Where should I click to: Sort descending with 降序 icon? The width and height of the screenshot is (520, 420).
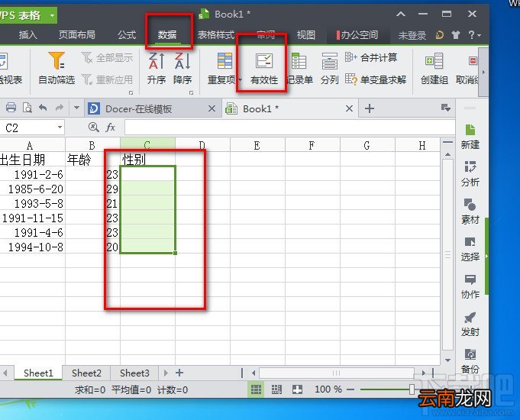pyautogui.click(x=182, y=61)
